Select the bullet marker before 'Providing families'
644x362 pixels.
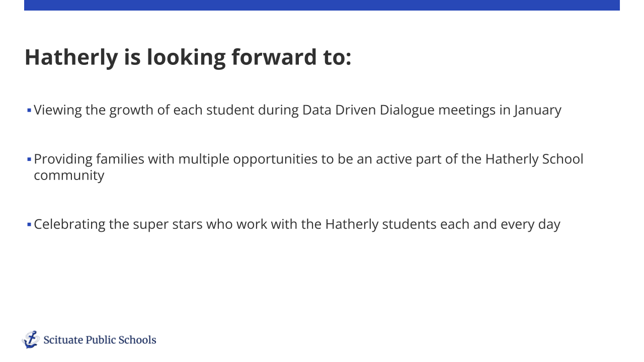[29, 159]
